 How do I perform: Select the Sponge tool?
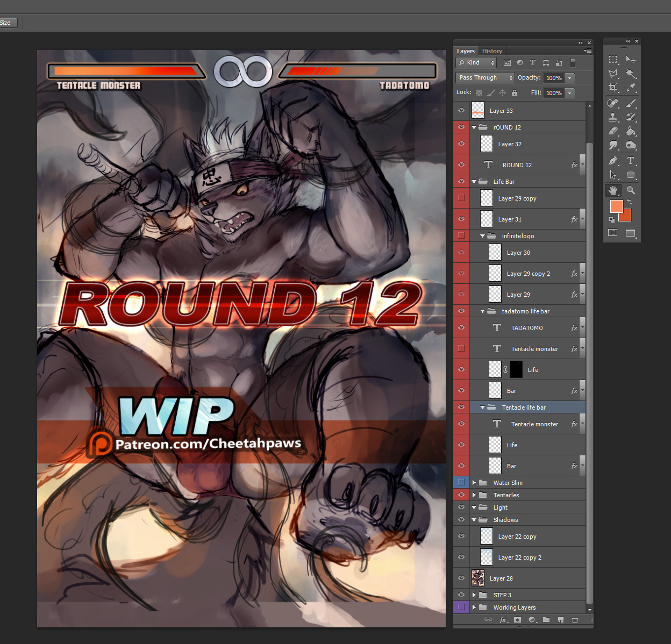[x=631, y=145]
